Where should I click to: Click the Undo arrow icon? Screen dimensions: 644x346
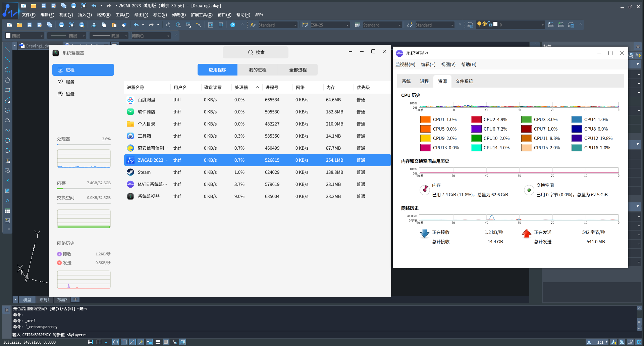click(x=136, y=25)
